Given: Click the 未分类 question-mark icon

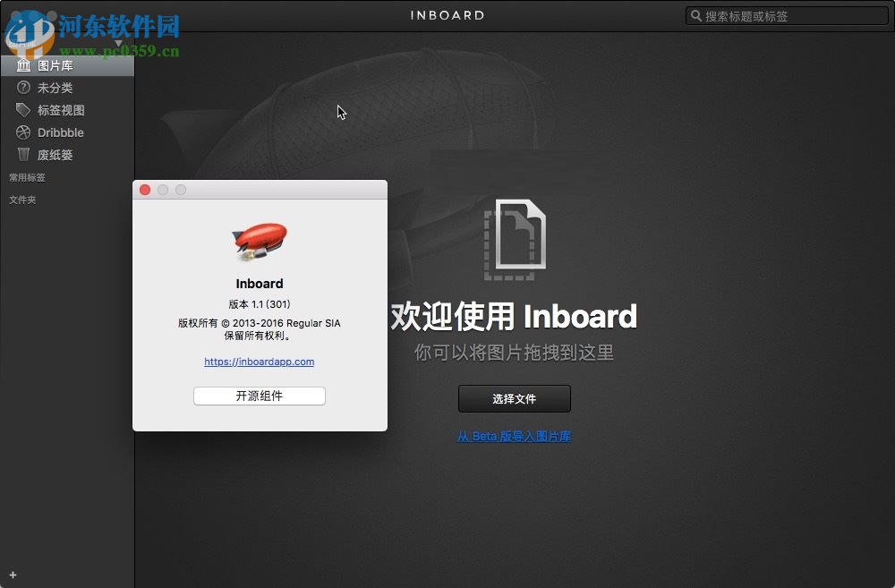Looking at the screenshot, I should [x=23, y=87].
